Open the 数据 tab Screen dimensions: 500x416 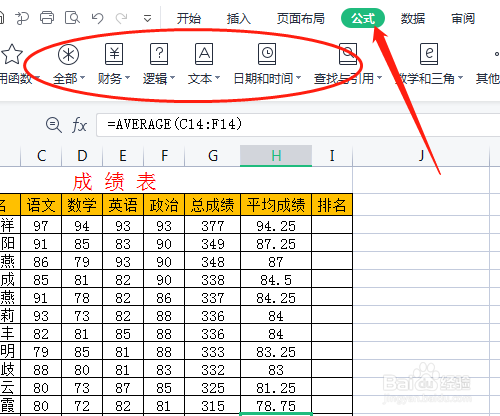pyautogui.click(x=413, y=18)
